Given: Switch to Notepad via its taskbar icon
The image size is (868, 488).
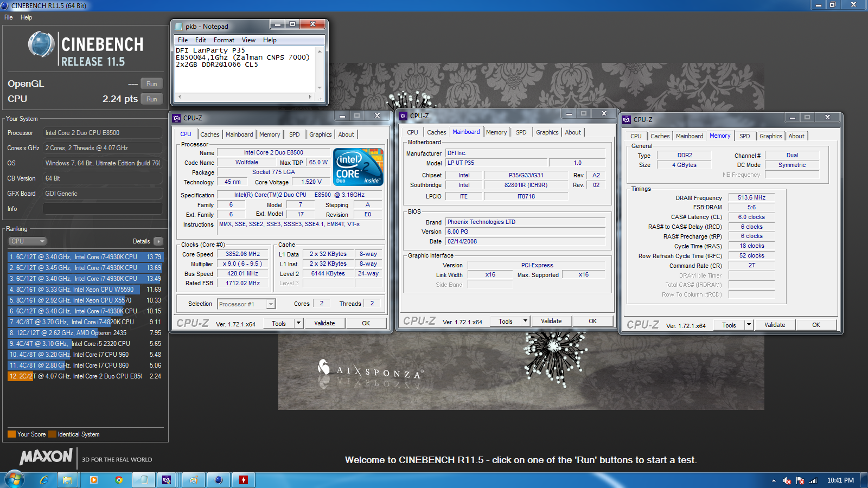Looking at the screenshot, I should click(x=144, y=480).
